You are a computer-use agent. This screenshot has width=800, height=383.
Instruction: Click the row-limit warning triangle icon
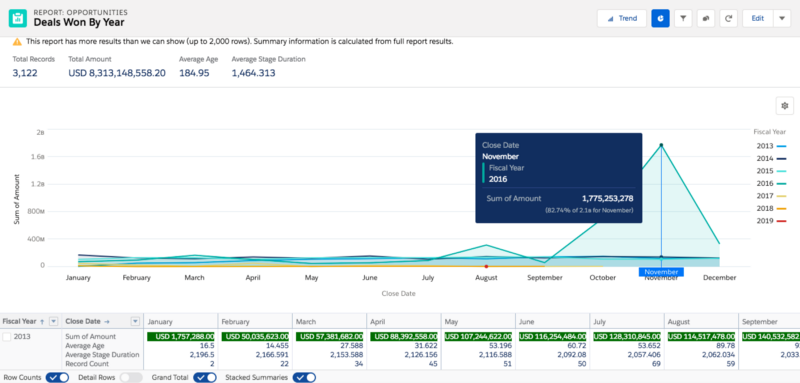pyautogui.click(x=17, y=42)
